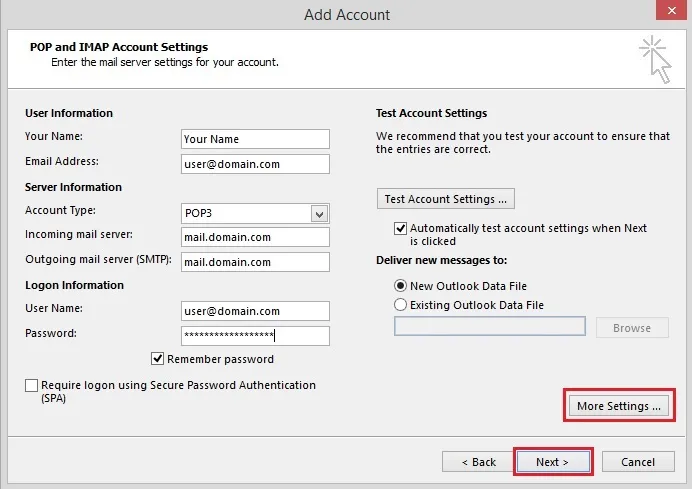692x489 pixels.
Task: Focus the logon User Name field
Action: pyautogui.click(x=255, y=311)
